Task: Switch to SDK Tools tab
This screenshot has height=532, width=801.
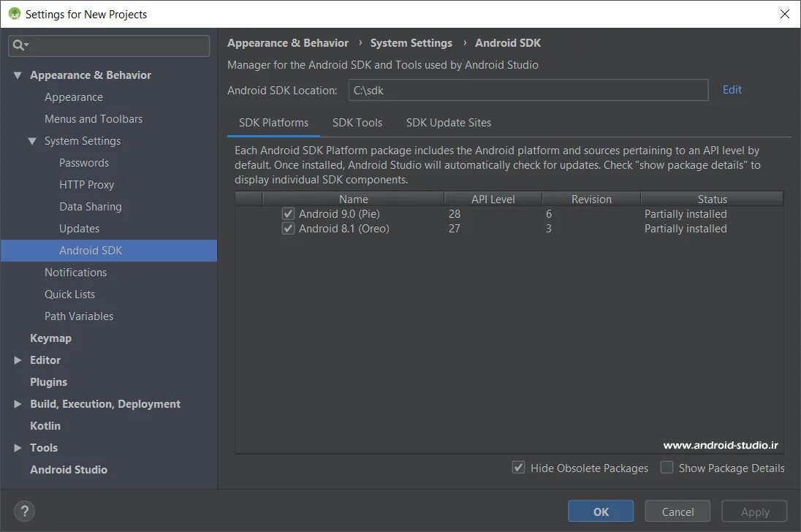Action: coord(357,123)
